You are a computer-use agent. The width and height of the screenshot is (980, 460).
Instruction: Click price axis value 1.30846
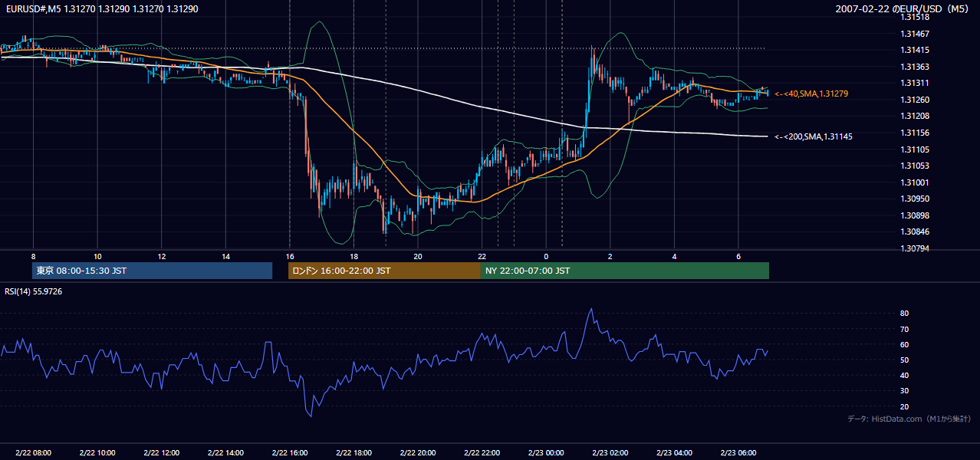(x=916, y=232)
